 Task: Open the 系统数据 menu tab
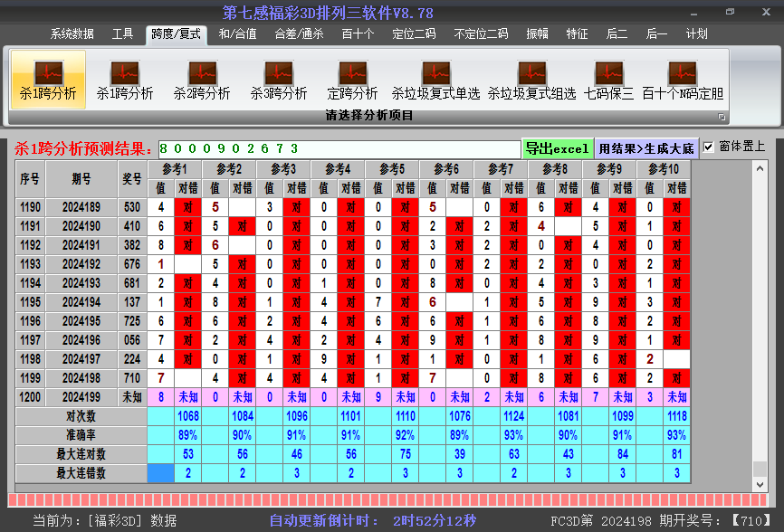tap(72, 33)
